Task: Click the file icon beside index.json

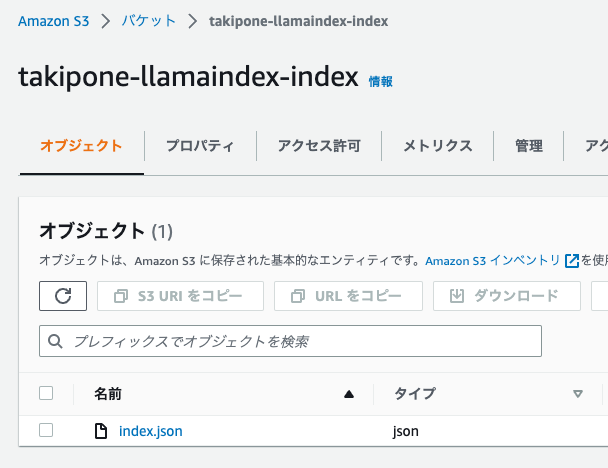Action: coord(101,431)
